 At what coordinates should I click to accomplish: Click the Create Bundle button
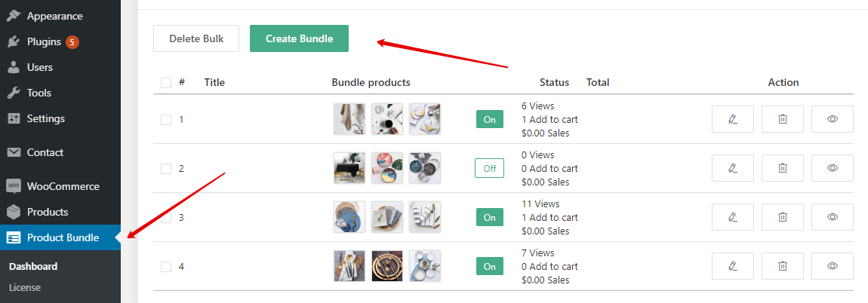pos(299,38)
